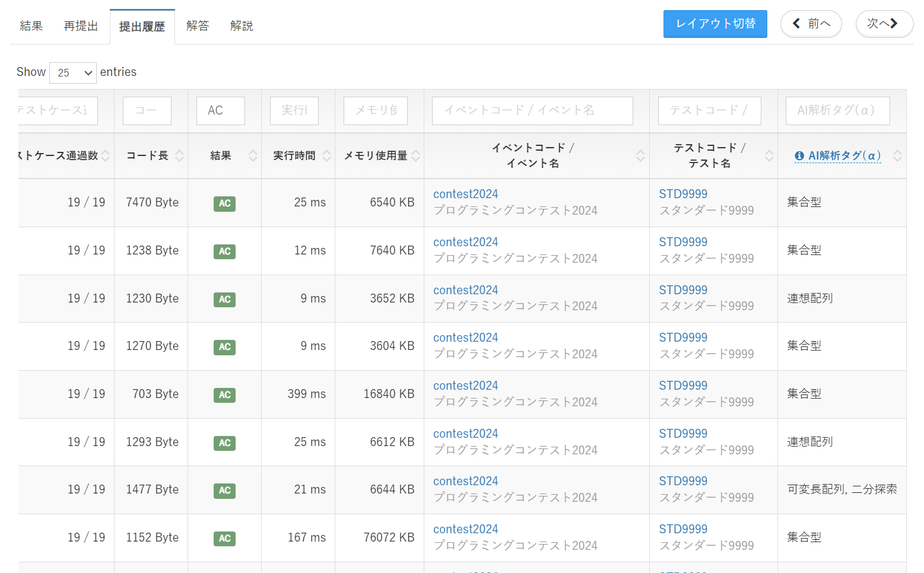
Task: Click the レイアウト切替 button
Action: [x=715, y=24]
